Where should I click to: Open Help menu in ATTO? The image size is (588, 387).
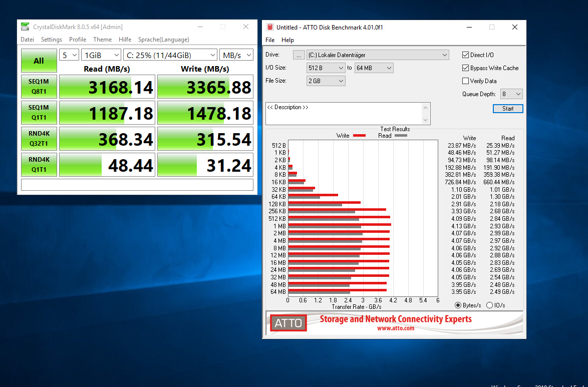[x=287, y=40]
